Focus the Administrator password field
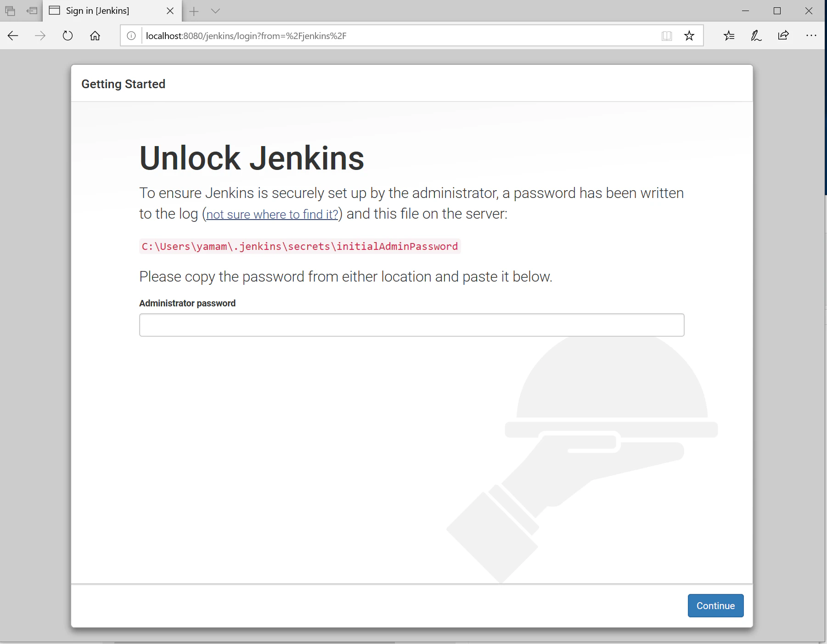Image resolution: width=827 pixels, height=644 pixels. [412, 325]
